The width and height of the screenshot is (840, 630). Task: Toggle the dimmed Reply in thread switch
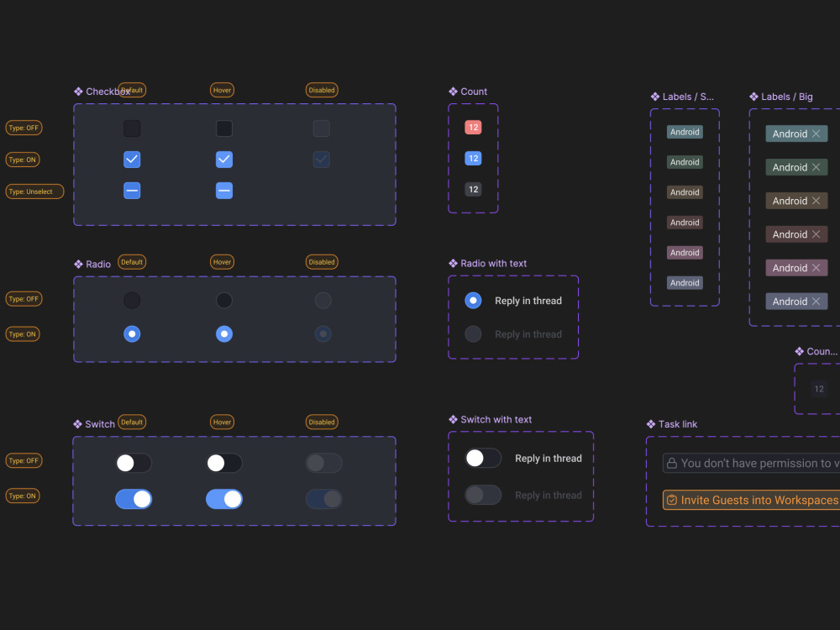[483, 495]
